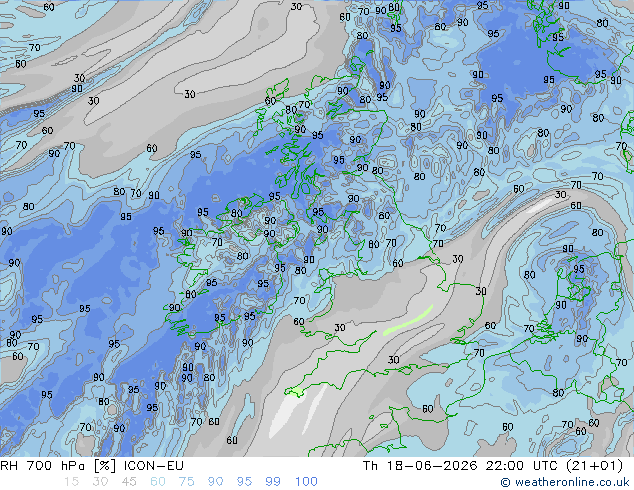Open the weatheronline.co.uk copyright link

[x=565, y=482]
